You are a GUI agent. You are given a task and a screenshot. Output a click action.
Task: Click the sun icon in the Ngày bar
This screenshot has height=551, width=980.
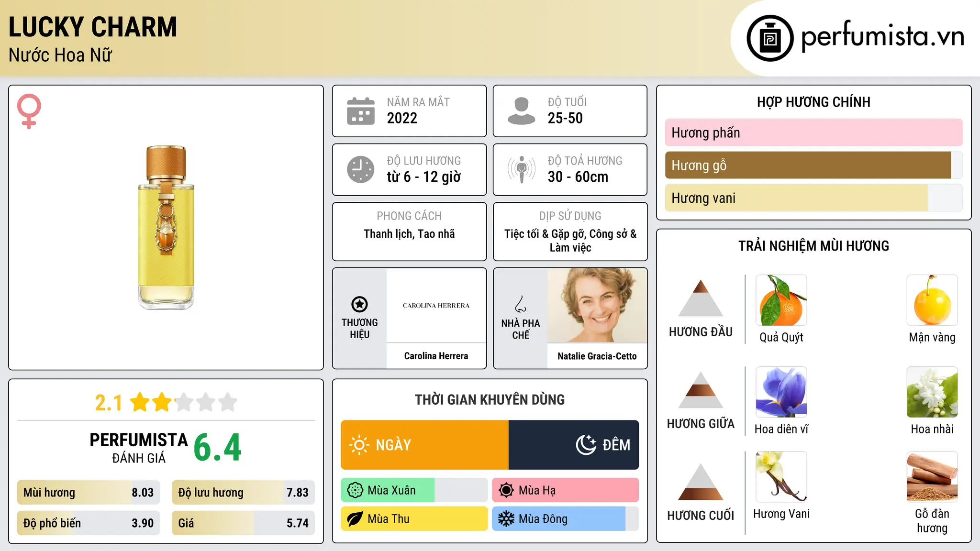[359, 445]
